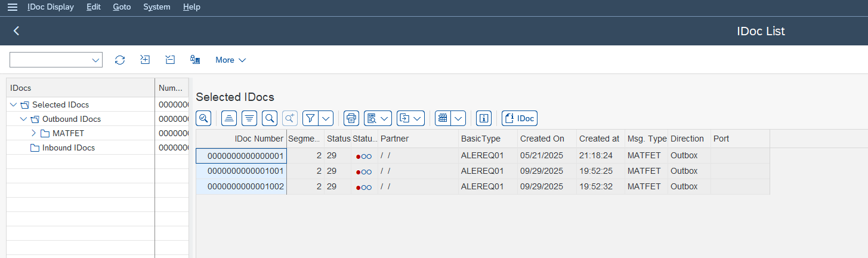
Task: Click the BasicType column header
Action: point(488,139)
